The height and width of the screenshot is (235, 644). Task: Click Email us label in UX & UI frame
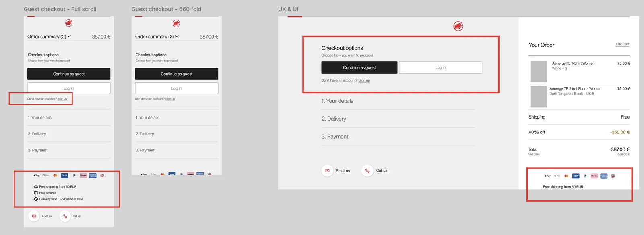343,171
